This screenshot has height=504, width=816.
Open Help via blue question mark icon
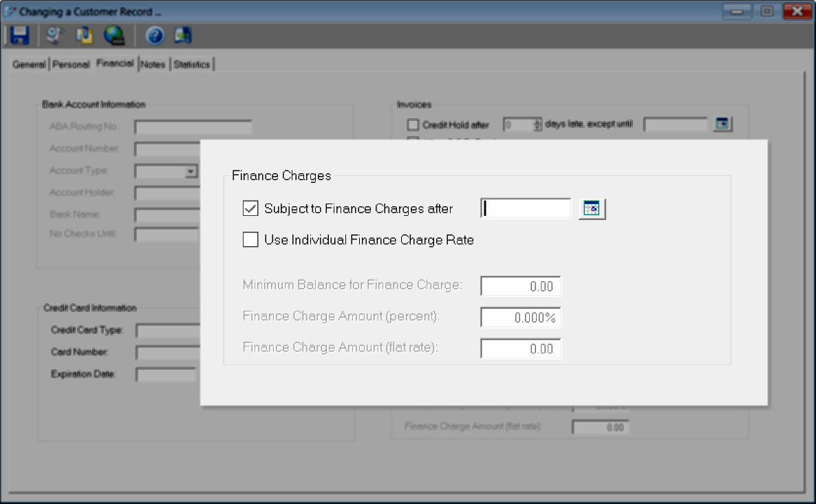pyautogui.click(x=155, y=35)
